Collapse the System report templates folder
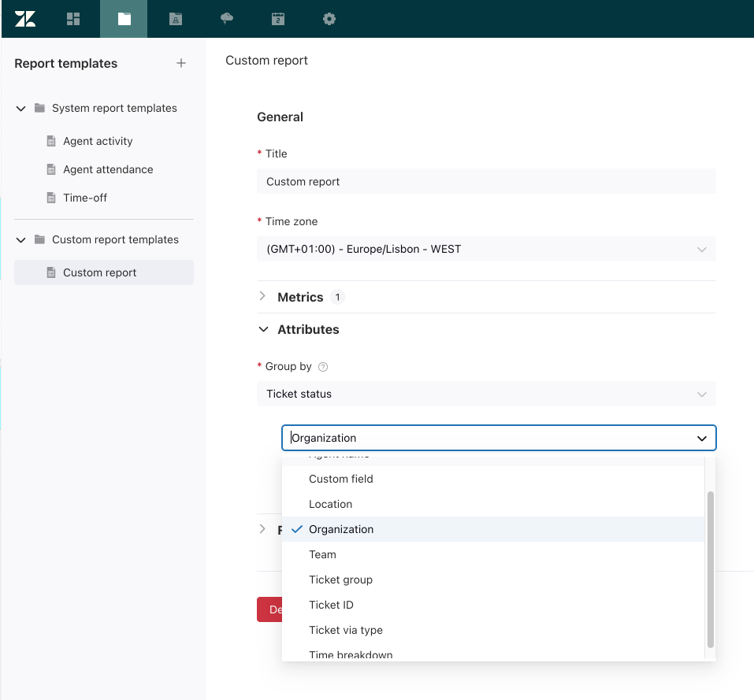The width and height of the screenshot is (754, 700). coord(20,109)
